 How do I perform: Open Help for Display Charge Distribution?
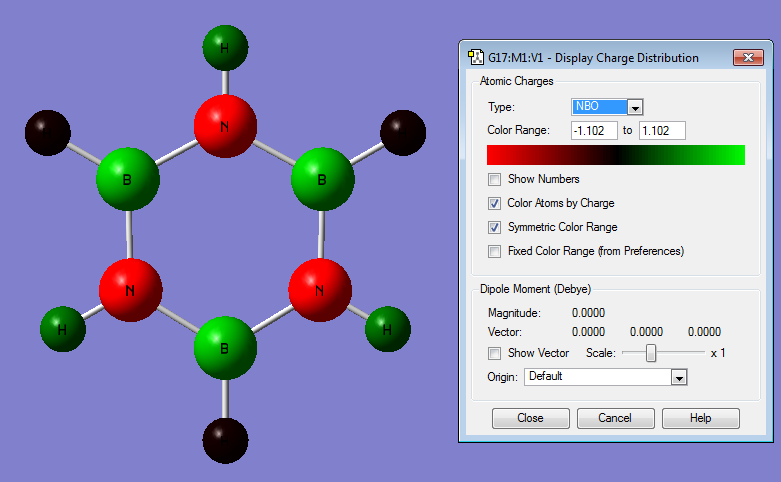pyautogui.click(x=700, y=418)
